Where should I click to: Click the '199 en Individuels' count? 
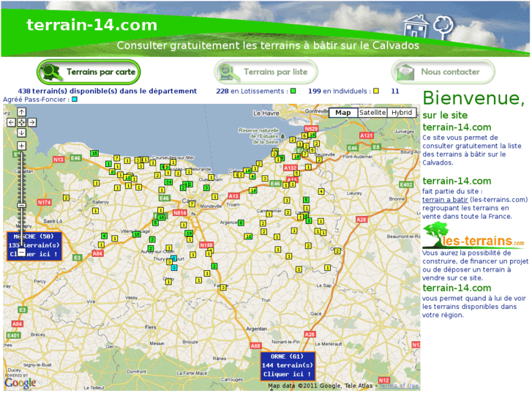coord(340,91)
